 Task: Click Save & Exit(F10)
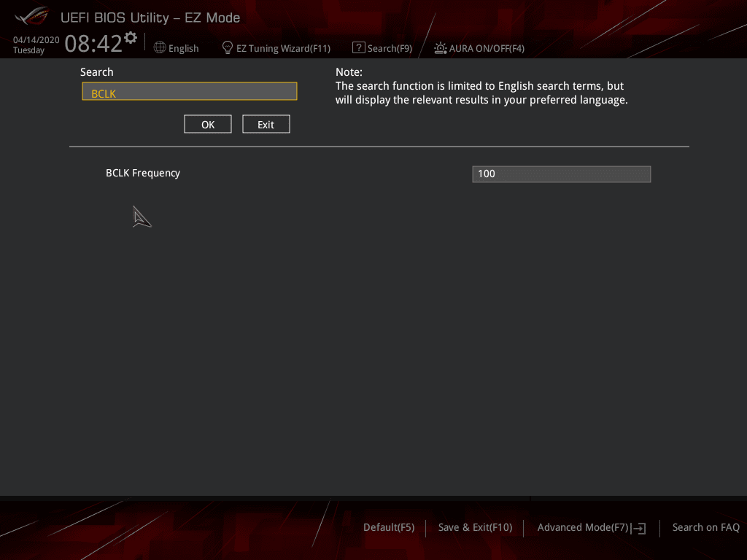[x=475, y=527]
